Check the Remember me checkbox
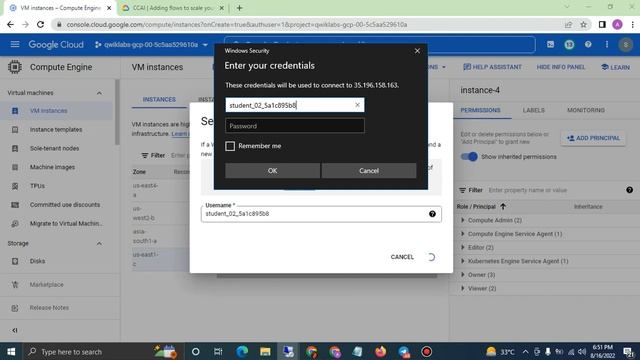The image size is (640, 360). point(230,146)
